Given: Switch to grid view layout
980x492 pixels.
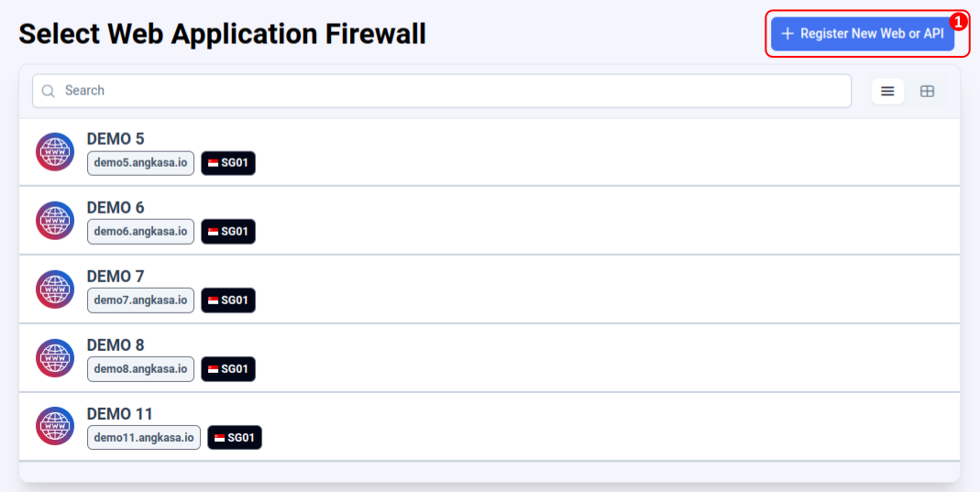Looking at the screenshot, I should [x=927, y=91].
